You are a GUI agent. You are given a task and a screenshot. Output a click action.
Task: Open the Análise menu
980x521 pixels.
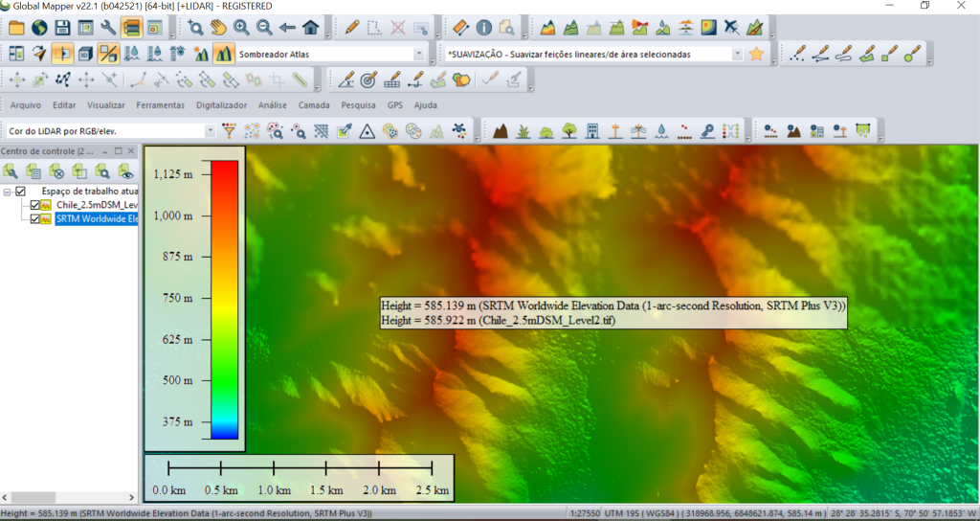(273, 104)
